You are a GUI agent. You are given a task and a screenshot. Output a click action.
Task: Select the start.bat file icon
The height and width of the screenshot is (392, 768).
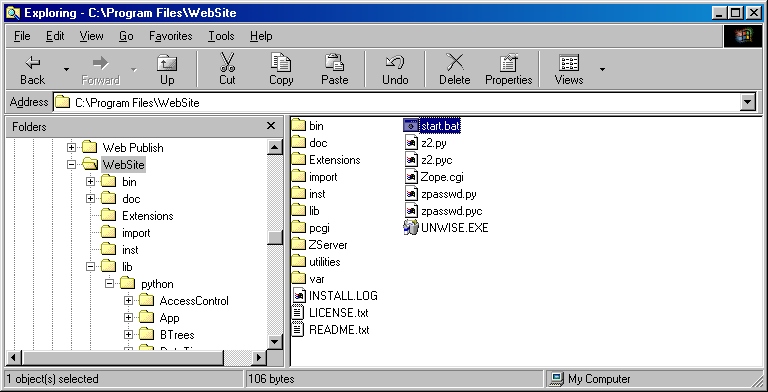pos(411,126)
